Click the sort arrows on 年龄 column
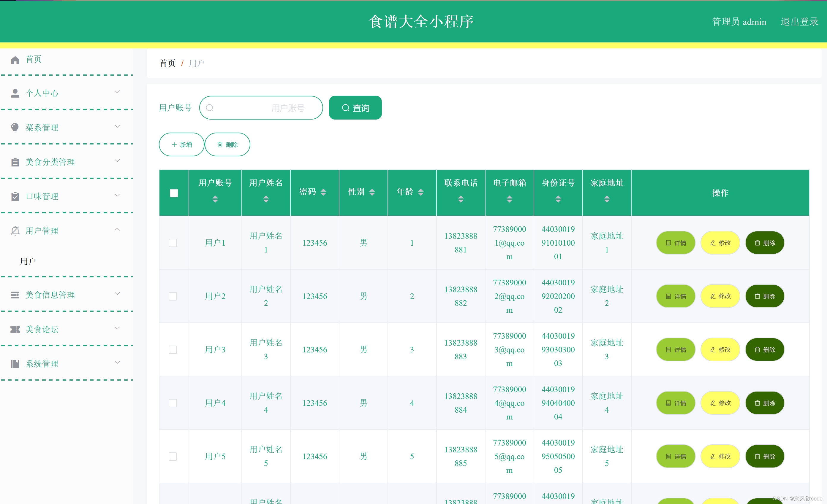Screen dimensions: 827x504 [x=420, y=192]
